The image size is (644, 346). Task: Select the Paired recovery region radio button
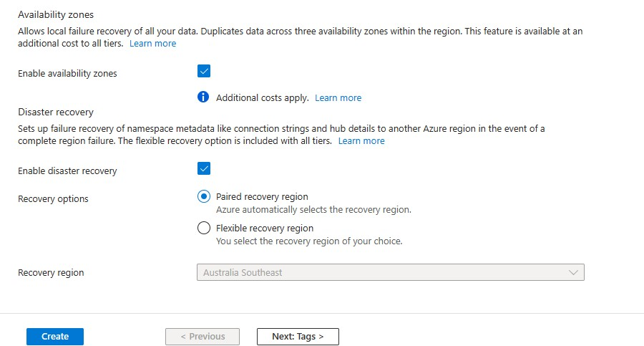coord(204,197)
